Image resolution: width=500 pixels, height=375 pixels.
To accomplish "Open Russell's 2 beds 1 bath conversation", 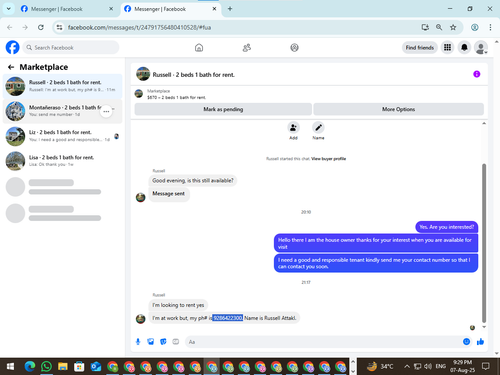I will [x=63, y=86].
